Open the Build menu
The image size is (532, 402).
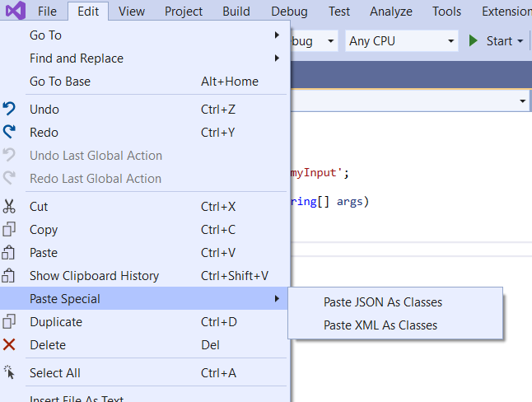[x=236, y=12]
